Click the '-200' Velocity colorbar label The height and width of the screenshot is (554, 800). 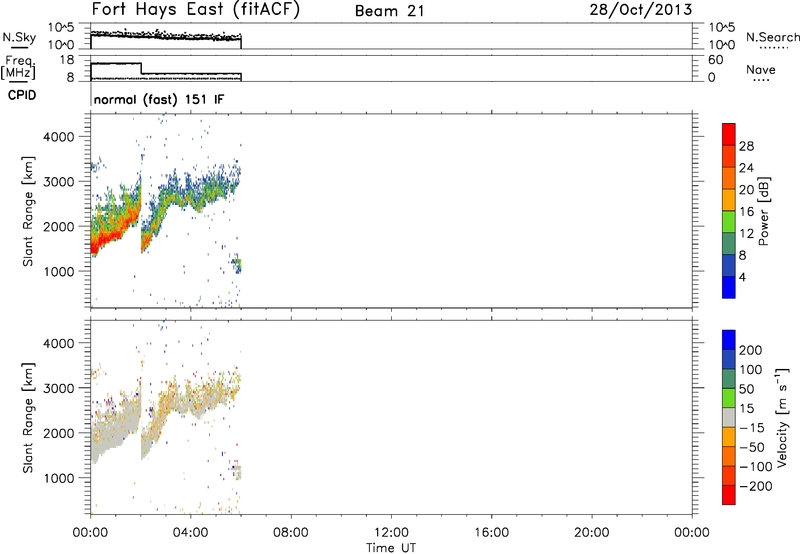point(756,486)
